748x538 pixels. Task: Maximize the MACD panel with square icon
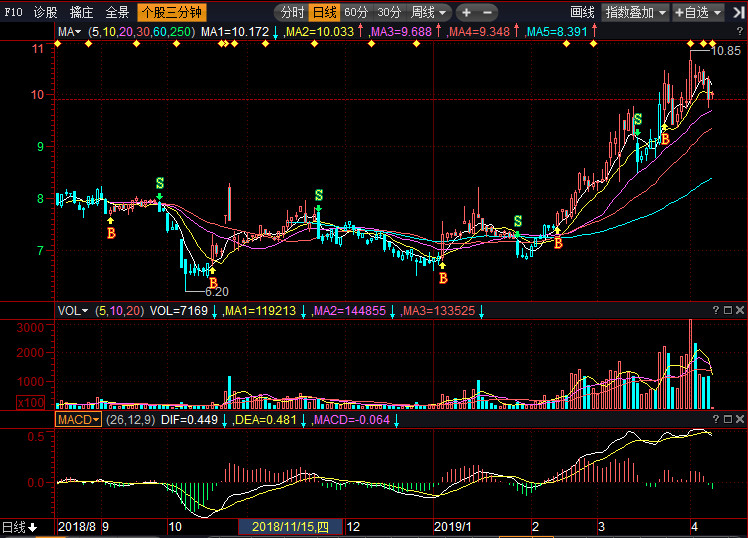pyautogui.click(x=728, y=419)
